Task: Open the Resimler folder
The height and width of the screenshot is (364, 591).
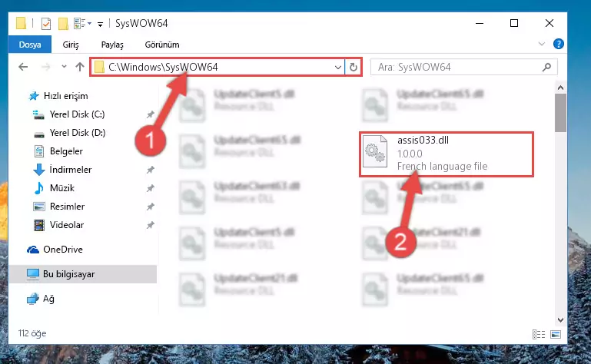Action: pyautogui.click(x=67, y=207)
